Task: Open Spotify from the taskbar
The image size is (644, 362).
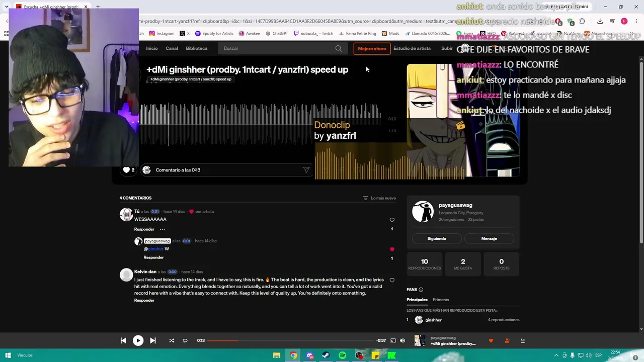Action: pyautogui.click(x=343, y=355)
